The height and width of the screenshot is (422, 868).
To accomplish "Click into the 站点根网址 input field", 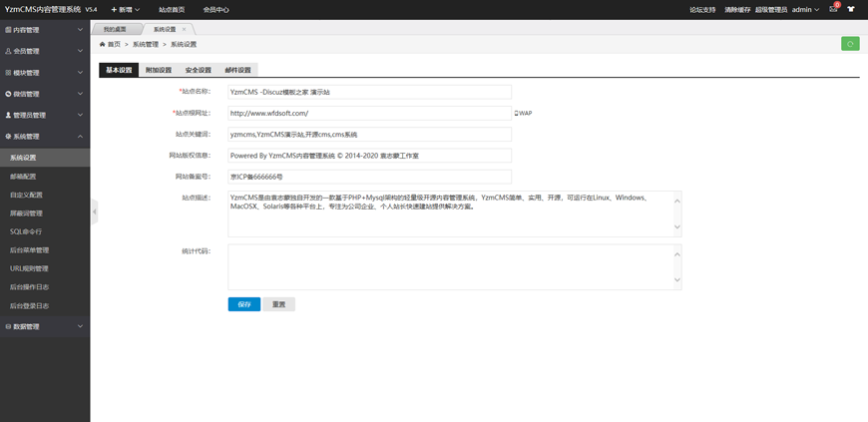I will pos(370,113).
